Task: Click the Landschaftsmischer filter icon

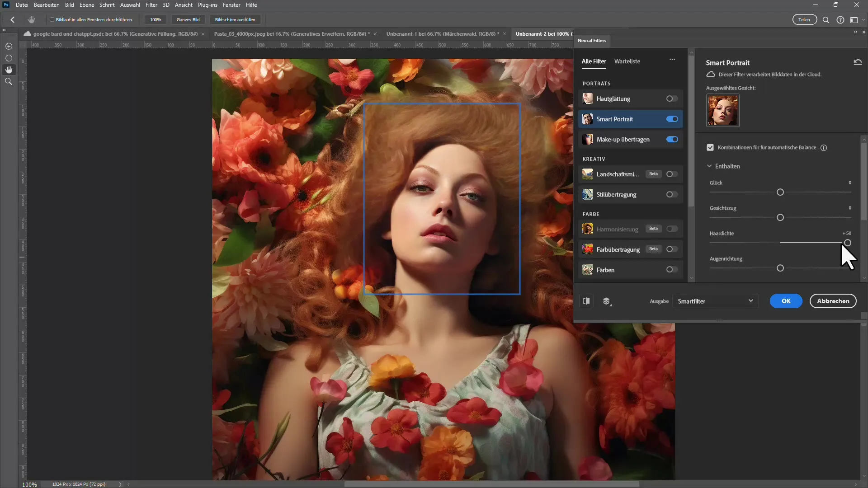Action: click(x=588, y=174)
